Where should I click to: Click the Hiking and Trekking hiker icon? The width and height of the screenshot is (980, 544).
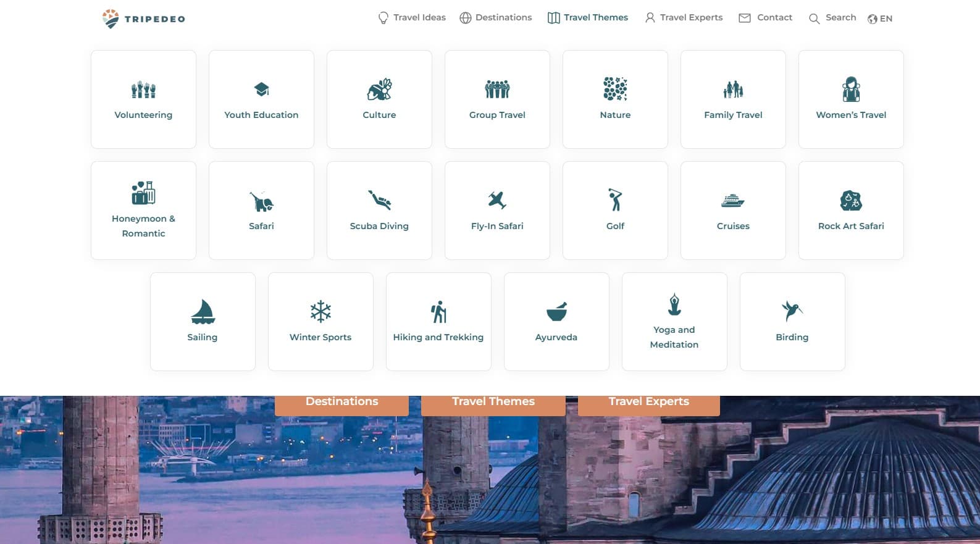click(x=438, y=312)
